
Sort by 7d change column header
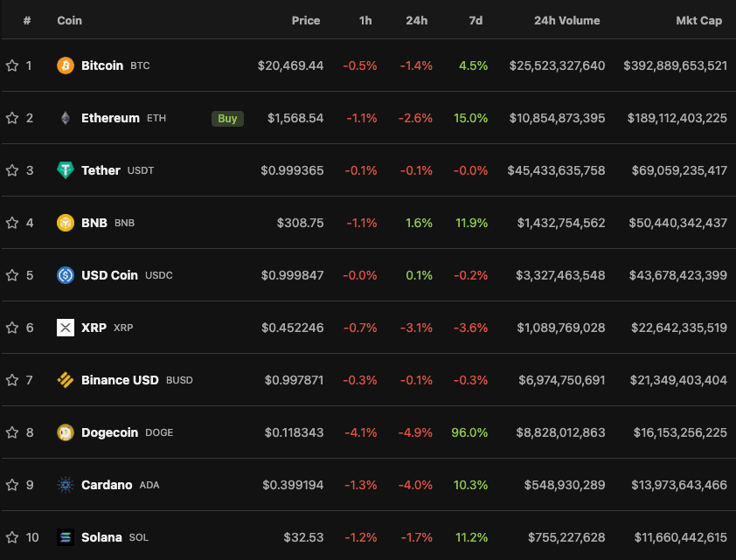pos(476,21)
